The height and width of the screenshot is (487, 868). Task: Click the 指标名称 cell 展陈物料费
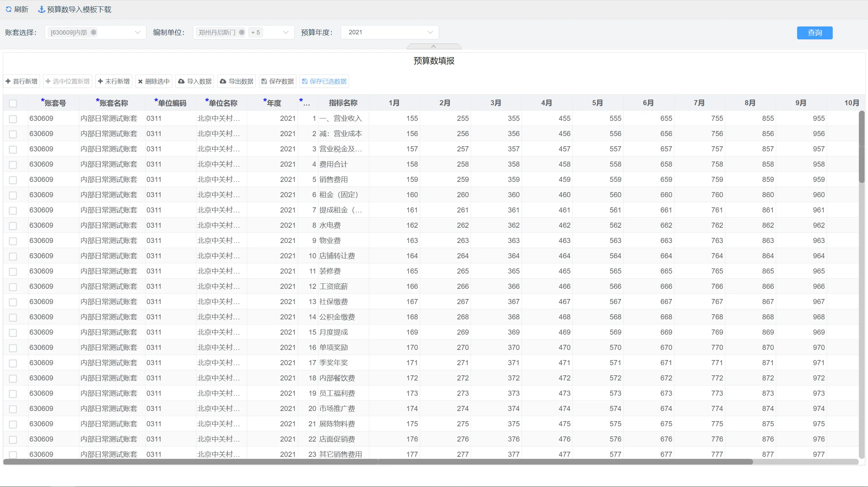[x=343, y=424]
